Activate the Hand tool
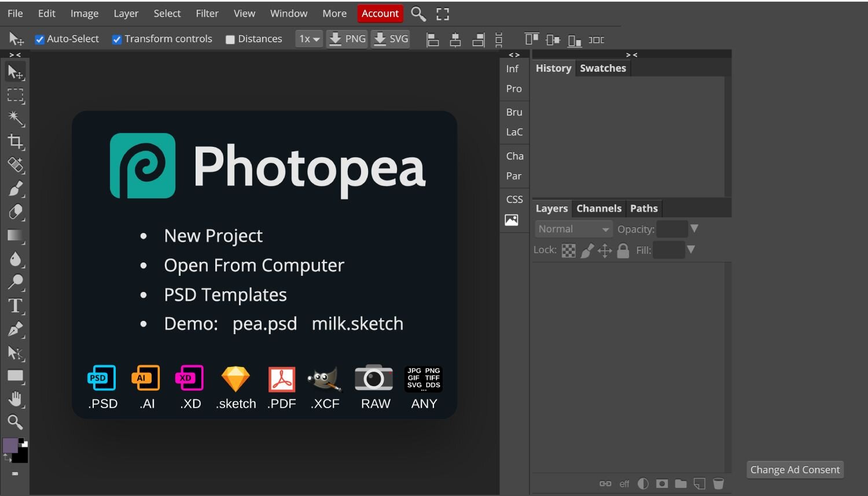Image resolution: width=868 pixels, height=496 pixels. click(15, 399)
